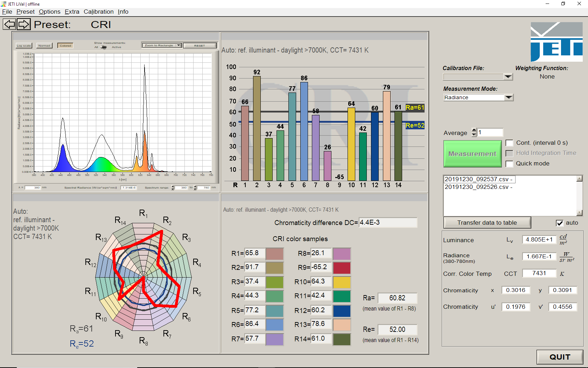Select file 20191230_092526.csv in list
This screenshot has height=368, width=588.
[x=478, y=187]
